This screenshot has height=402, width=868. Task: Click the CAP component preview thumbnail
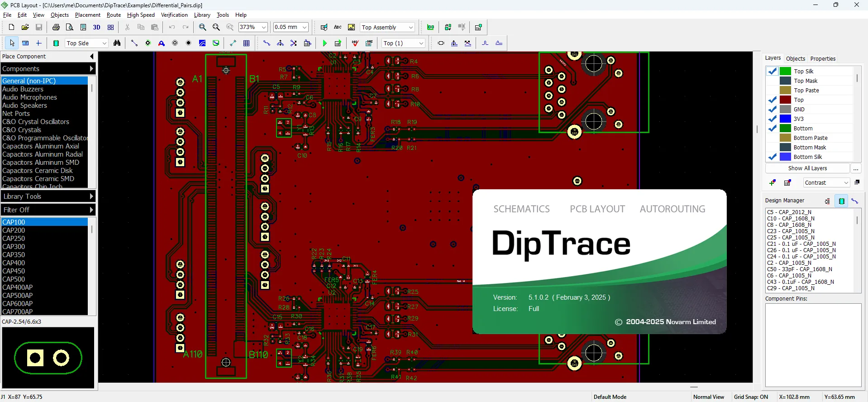(48, 358)
